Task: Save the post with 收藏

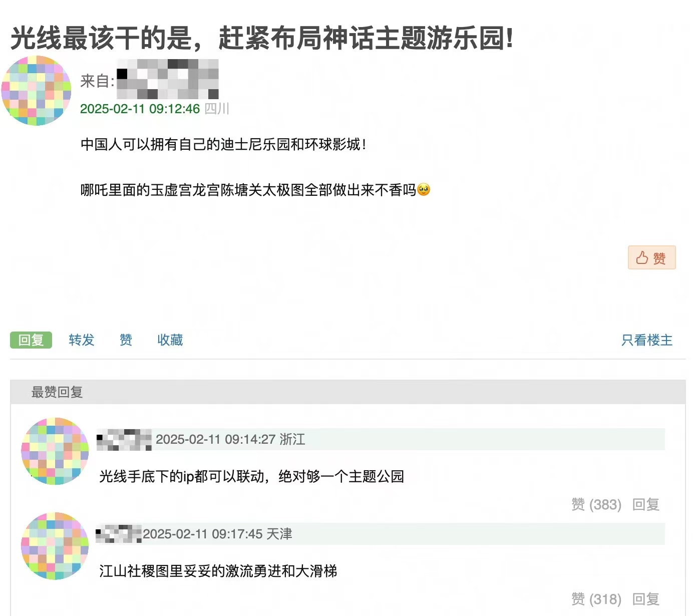Action: [170, 340]
